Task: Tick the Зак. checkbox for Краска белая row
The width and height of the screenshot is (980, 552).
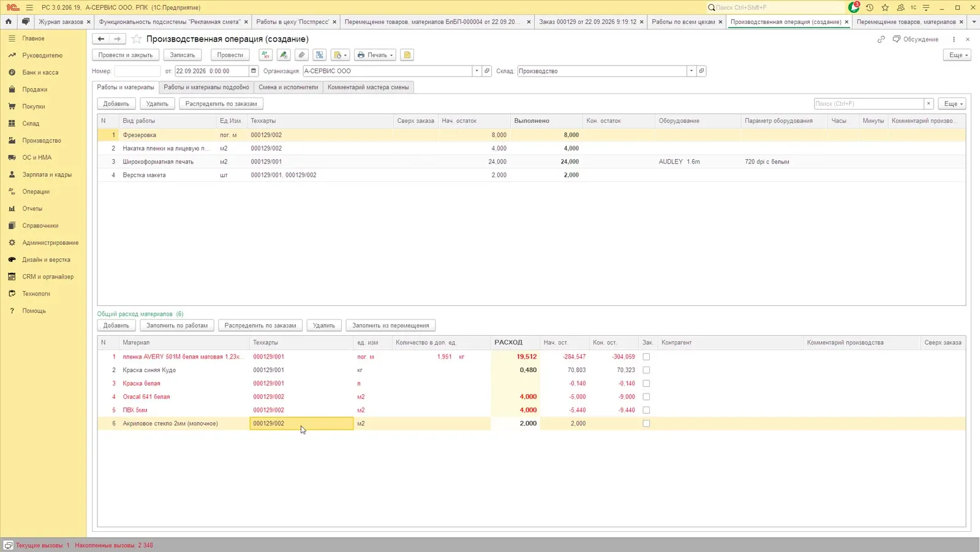Action: [x=646, y=384]
